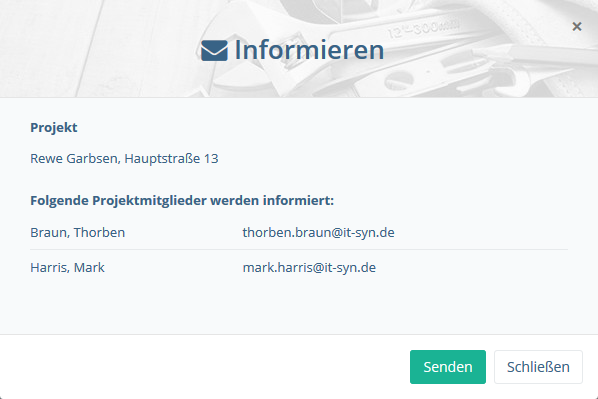Click the wrench size marking in header
Image resolution: width=598 pixels, height=399 pixels.
(423, 28)
